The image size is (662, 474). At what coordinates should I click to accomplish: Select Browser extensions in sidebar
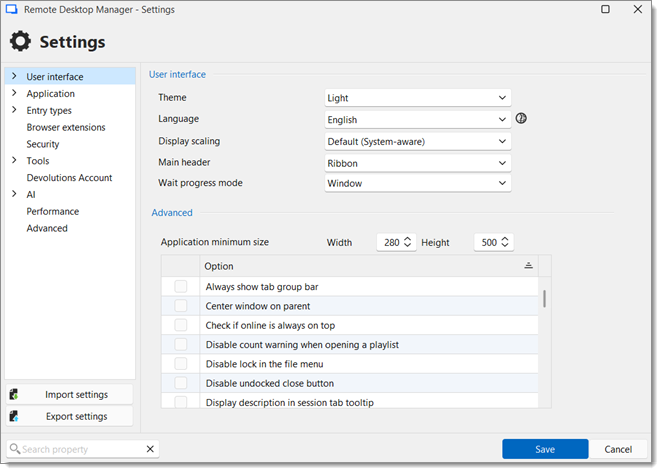pyautogui.click(x=66, y=127)
